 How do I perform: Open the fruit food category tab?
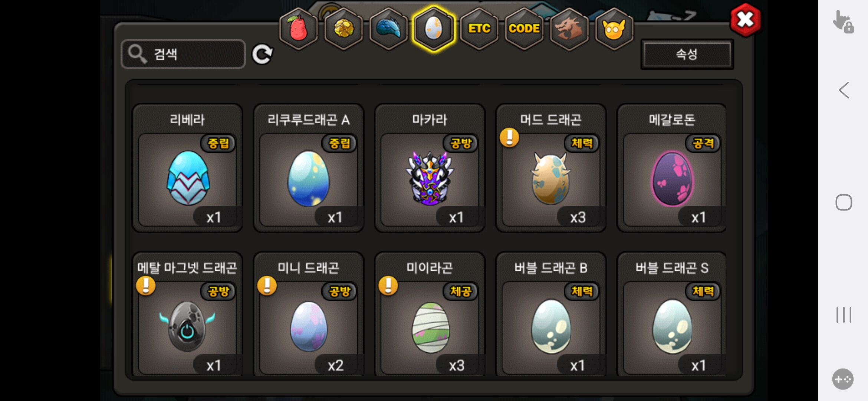point(299,29)
